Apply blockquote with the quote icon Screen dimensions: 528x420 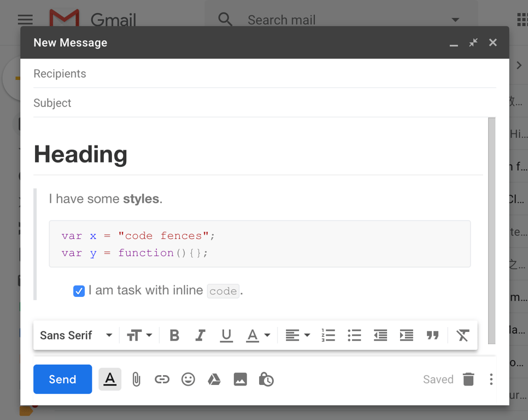tap(433, 335)
